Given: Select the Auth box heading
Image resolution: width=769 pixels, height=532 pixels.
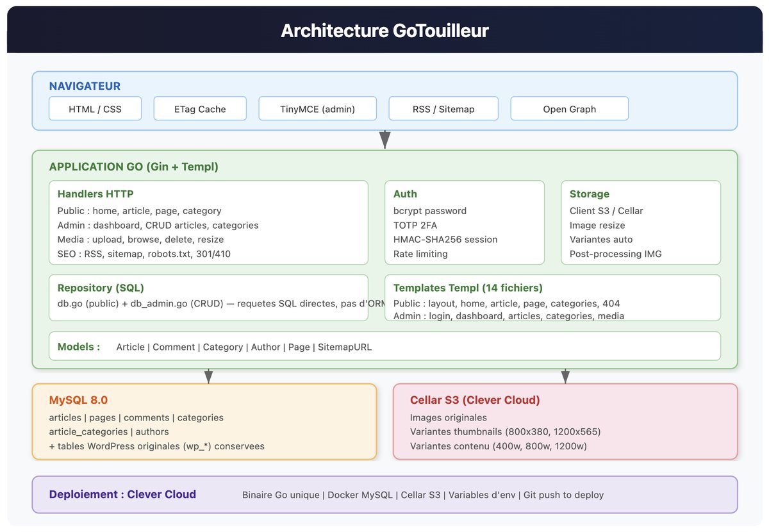Looking at the screenshot, I should tap(405, 194).
